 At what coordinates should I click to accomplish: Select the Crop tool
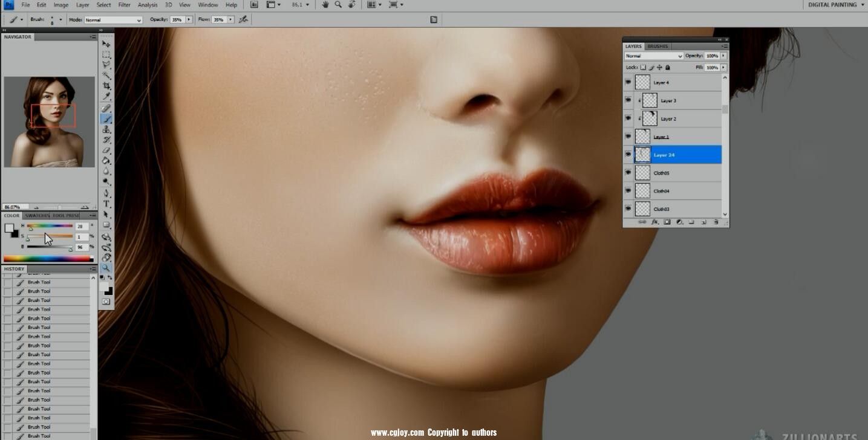pos(106,86)
